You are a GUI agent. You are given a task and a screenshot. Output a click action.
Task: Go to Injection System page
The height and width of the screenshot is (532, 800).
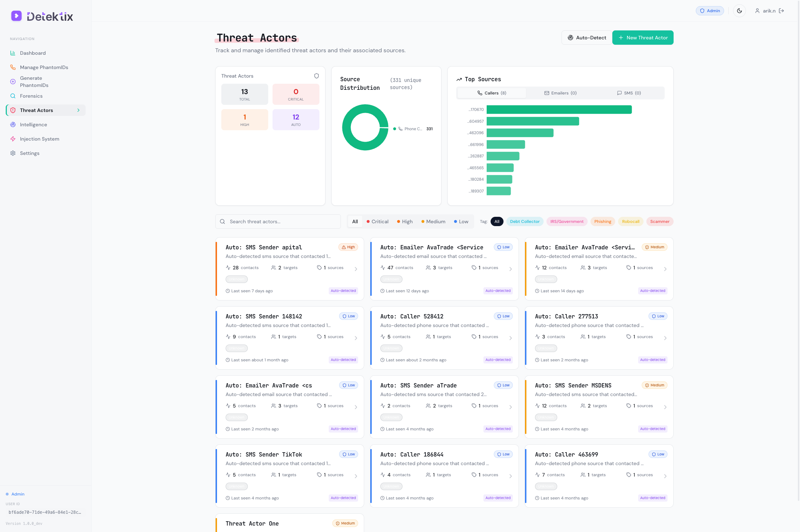pyautogui.click(x=39, y=139)
